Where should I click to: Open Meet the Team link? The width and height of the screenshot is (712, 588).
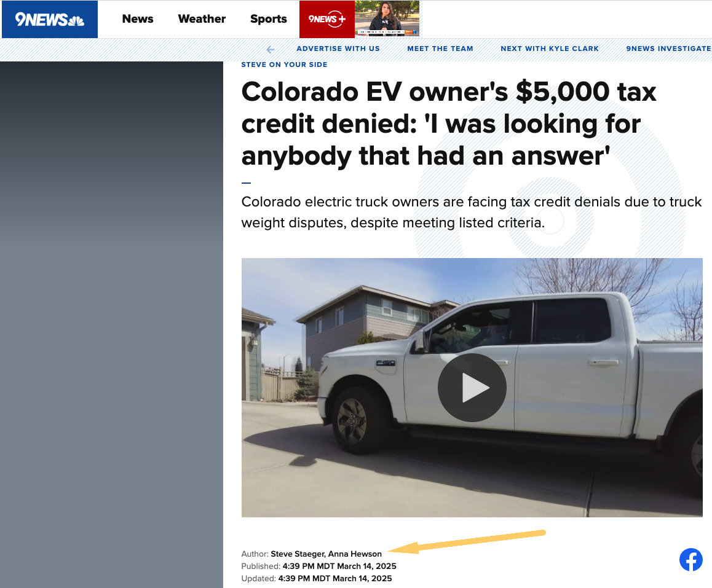[440, 49]
